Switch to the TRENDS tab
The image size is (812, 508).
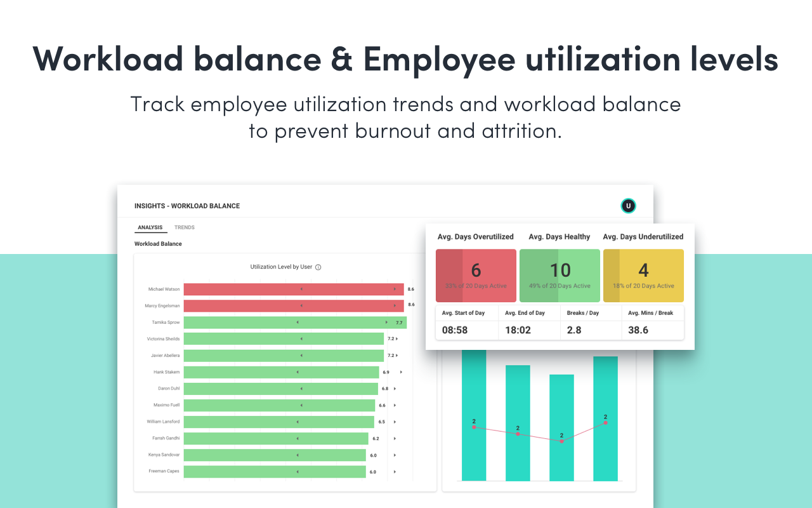pos(185,227)
